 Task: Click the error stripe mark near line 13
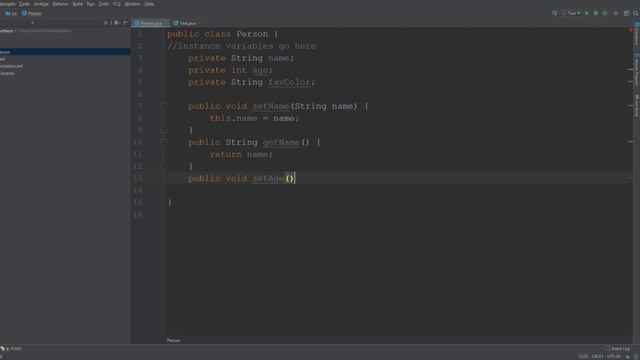coord(630,178)
